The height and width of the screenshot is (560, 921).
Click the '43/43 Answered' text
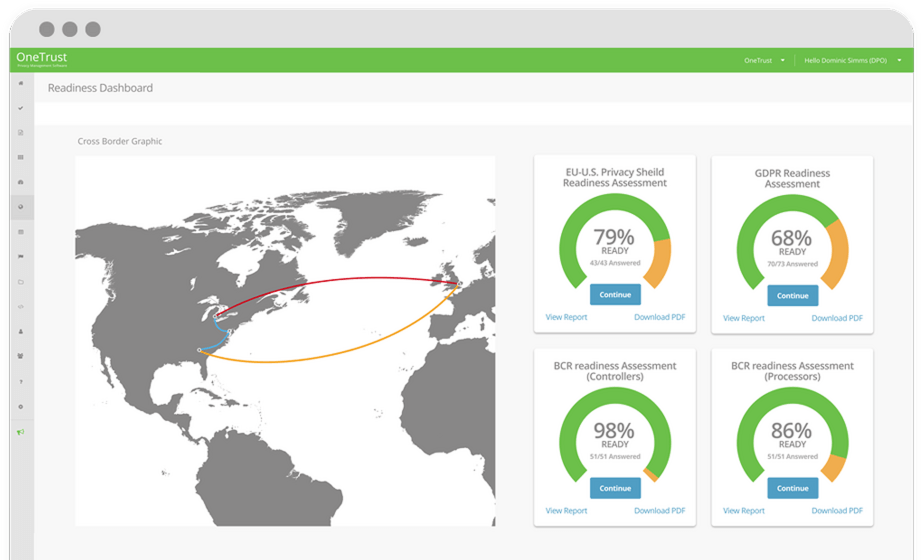615,263
